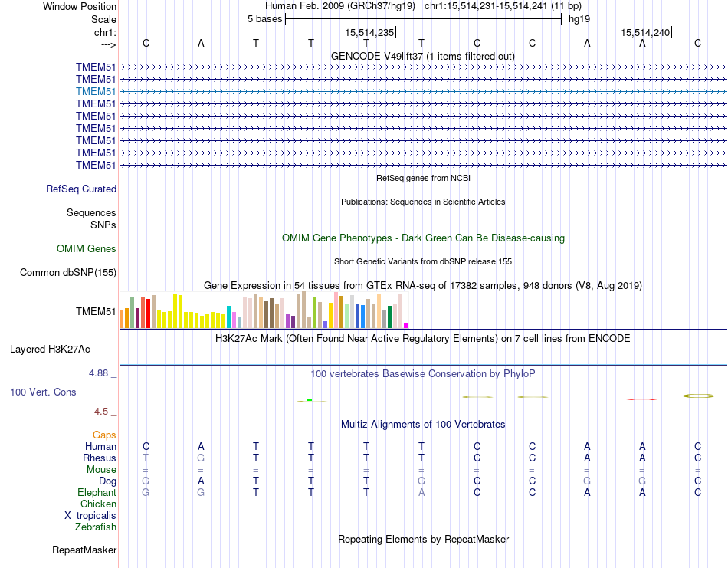Click the green PhyloP conservation mark
The image size is (728, 568).
310,400
